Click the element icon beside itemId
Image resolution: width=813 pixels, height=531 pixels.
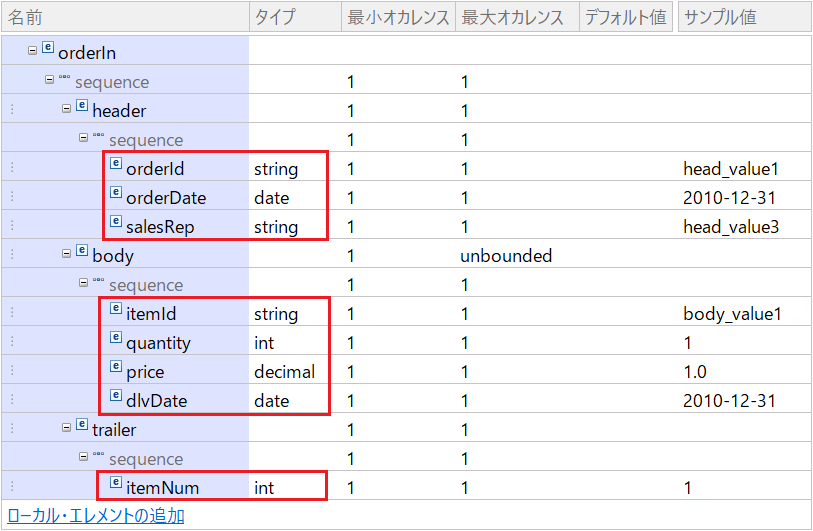116,309
